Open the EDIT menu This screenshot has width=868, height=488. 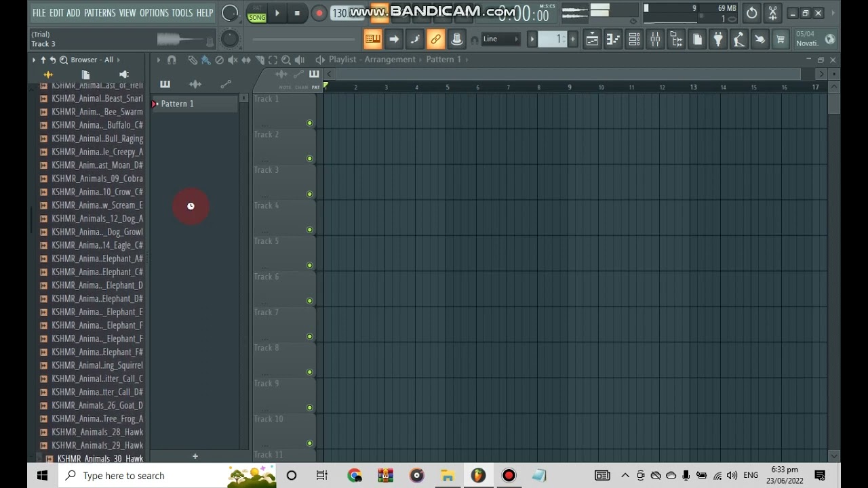coord(56,13)
